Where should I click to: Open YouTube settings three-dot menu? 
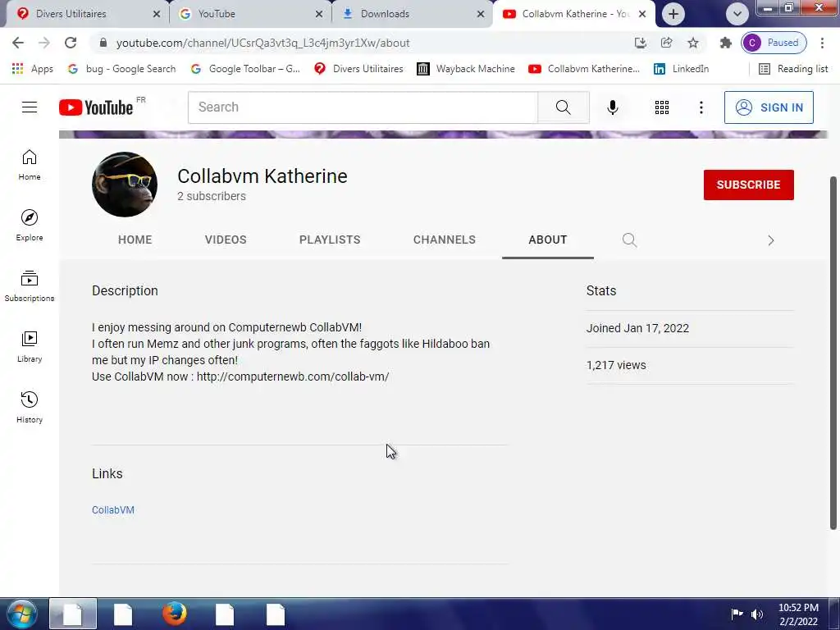pyautogui.click(x=701, y=107)
